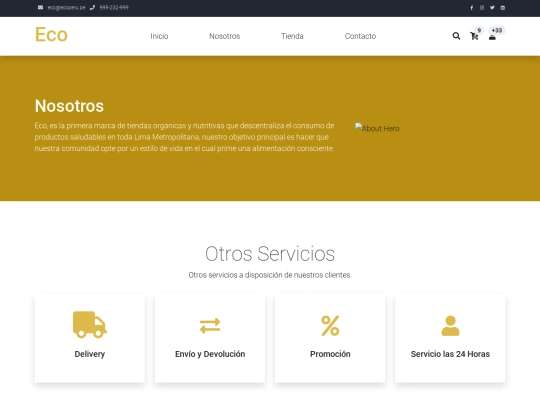This screenshot has height=405, width=540.
Task: Click the percent promotion icon
Action: 330,325
